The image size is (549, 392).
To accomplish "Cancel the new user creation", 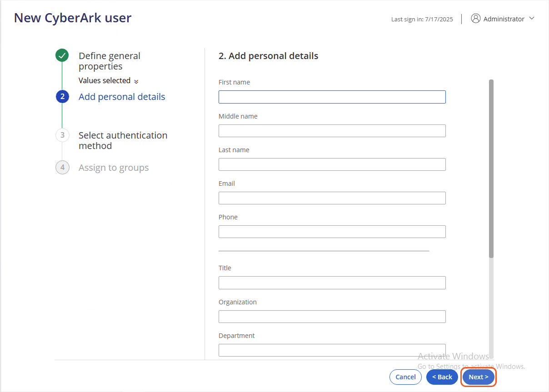I will (405, 377).
